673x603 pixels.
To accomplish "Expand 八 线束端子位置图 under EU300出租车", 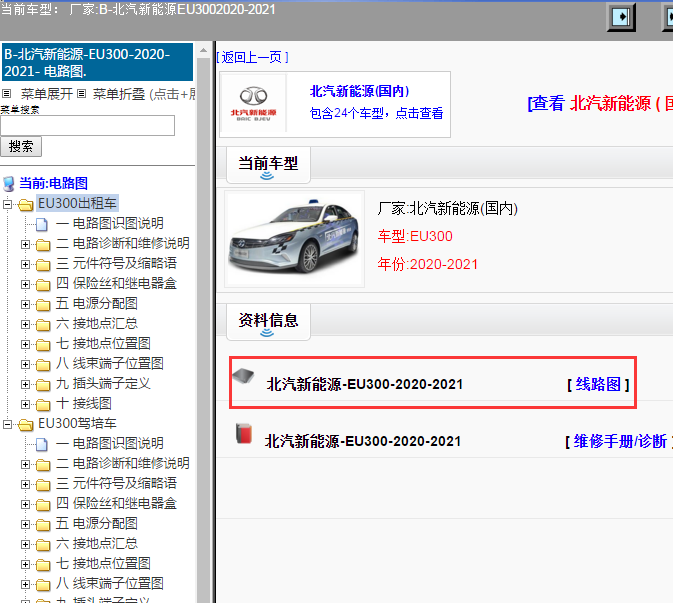I will 25,364.
